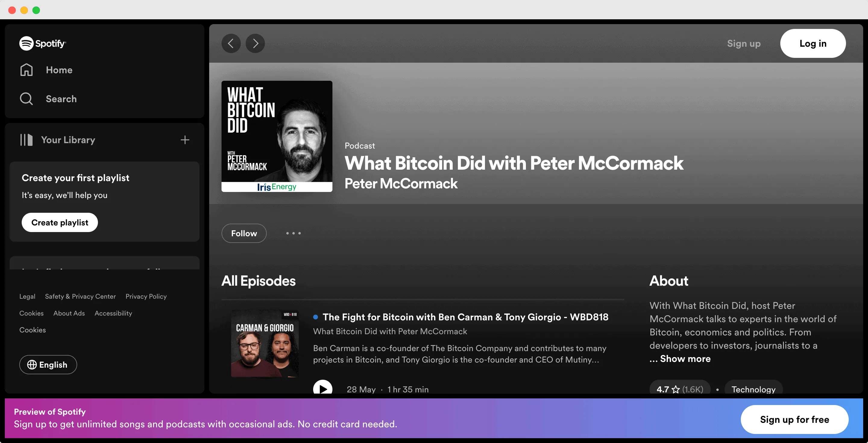868x443 pixels.
Task: Click the Spotify logo
Action: pyautogui.click(x=42, y=43)
